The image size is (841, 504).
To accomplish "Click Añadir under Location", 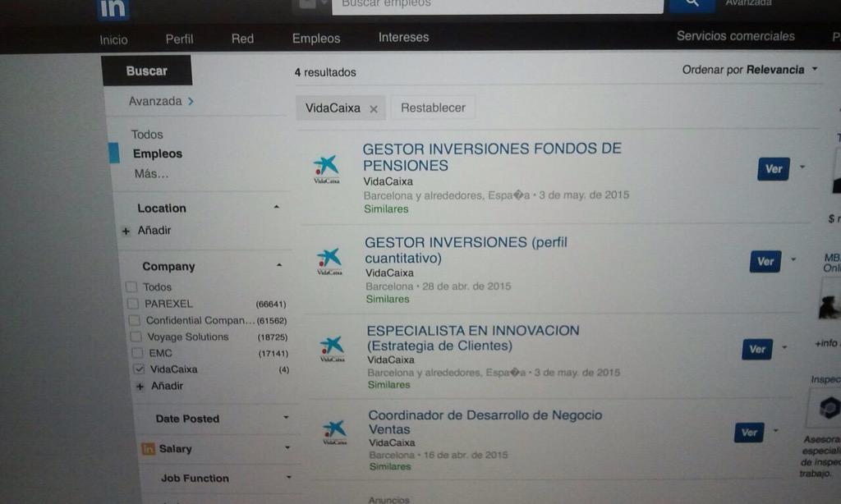I will click(154, 231).
